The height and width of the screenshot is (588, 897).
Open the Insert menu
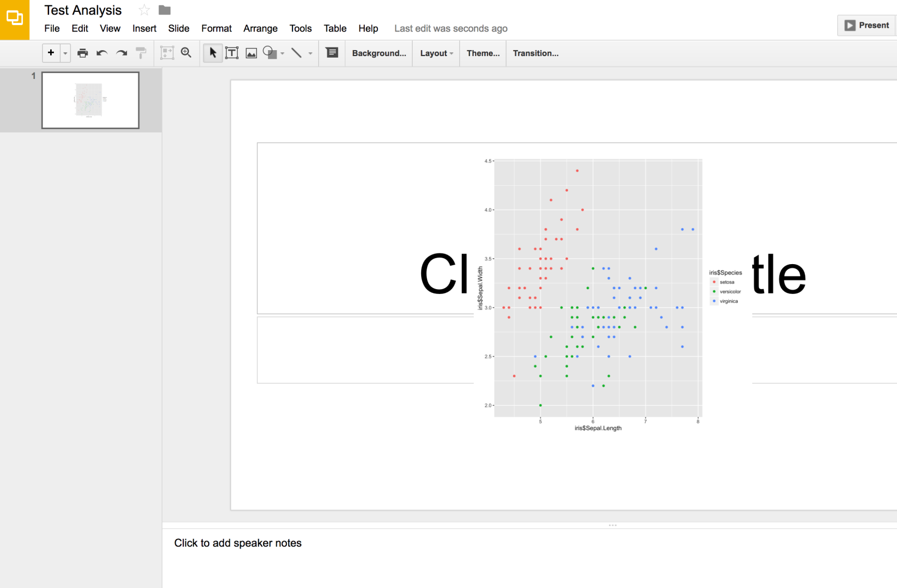tap(144, 28)
